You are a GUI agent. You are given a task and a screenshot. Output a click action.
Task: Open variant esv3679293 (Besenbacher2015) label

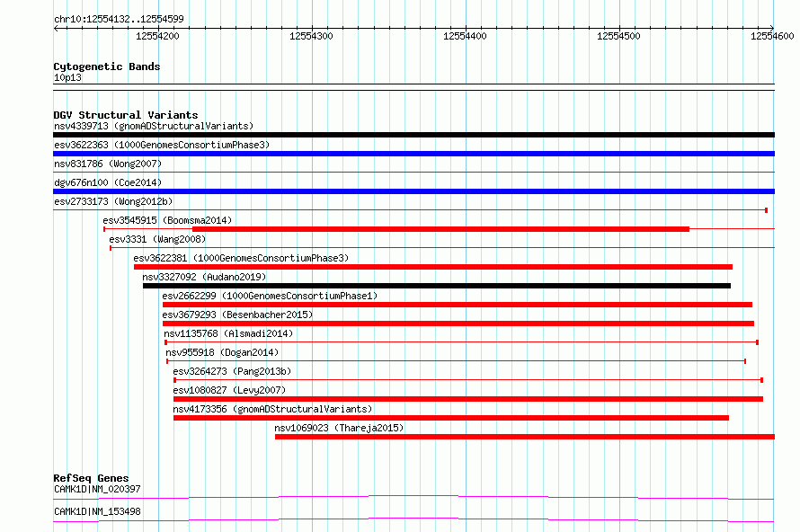click(237, 315)
